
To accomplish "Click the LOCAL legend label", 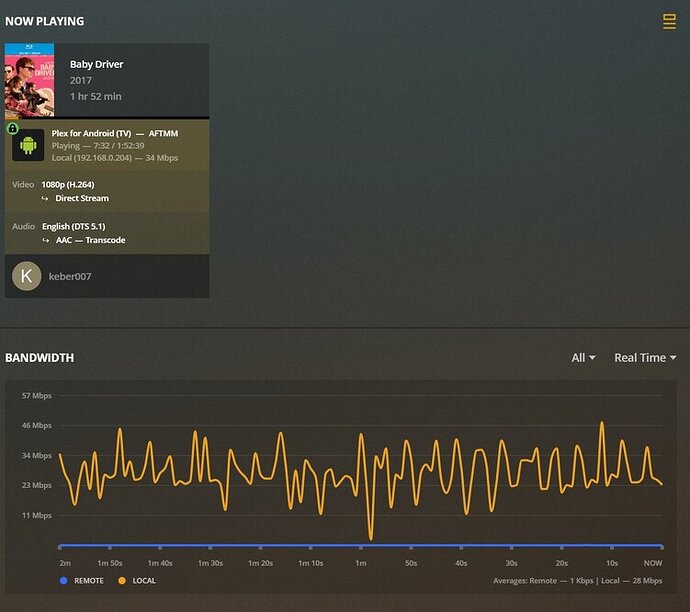I will tap(144, 581).
